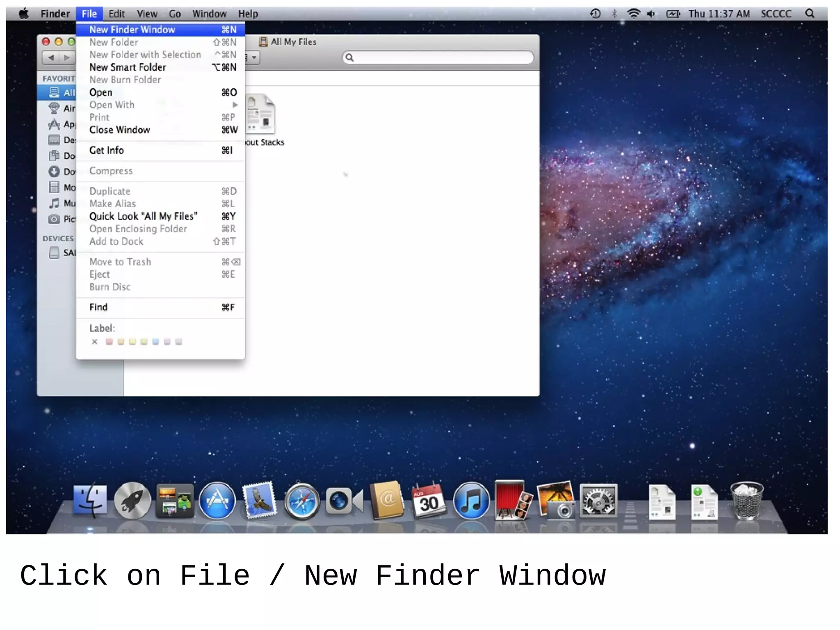Choose New Finder Window menu item
The width and height of the screenshot is (840, 630).
[160, 30]
